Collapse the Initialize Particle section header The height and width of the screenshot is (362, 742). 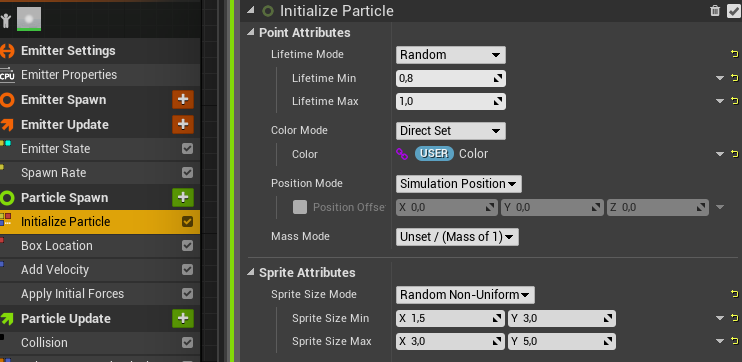click(x=251, y=10)
